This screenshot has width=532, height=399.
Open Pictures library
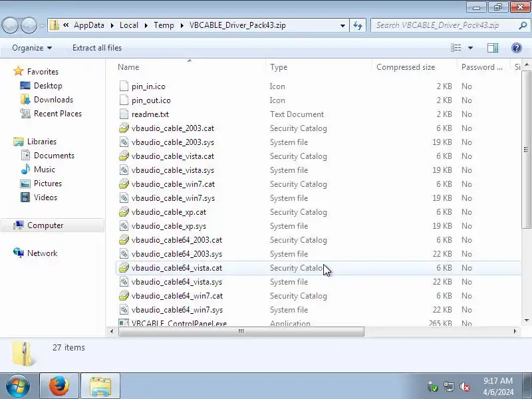[x=48, y=184]
